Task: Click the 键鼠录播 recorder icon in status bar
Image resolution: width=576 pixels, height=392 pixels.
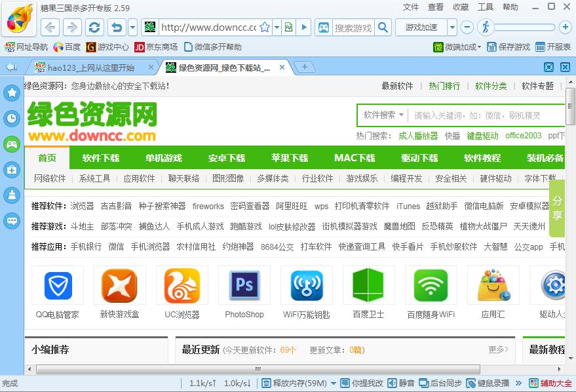Action: (x=488, y=383)
